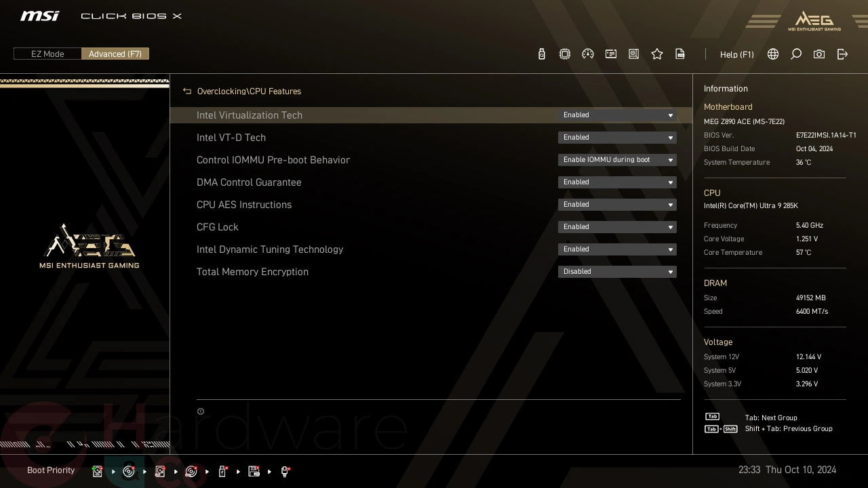The height and width of the screenshot is (488, 868).
Task: Open the search magnifier icon
Action: (796, 54)
